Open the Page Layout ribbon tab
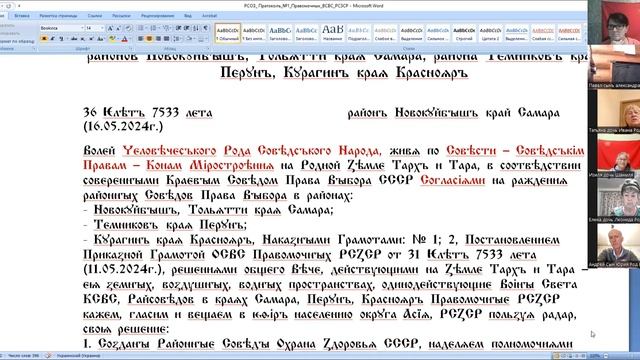 (x=58, y=16)
